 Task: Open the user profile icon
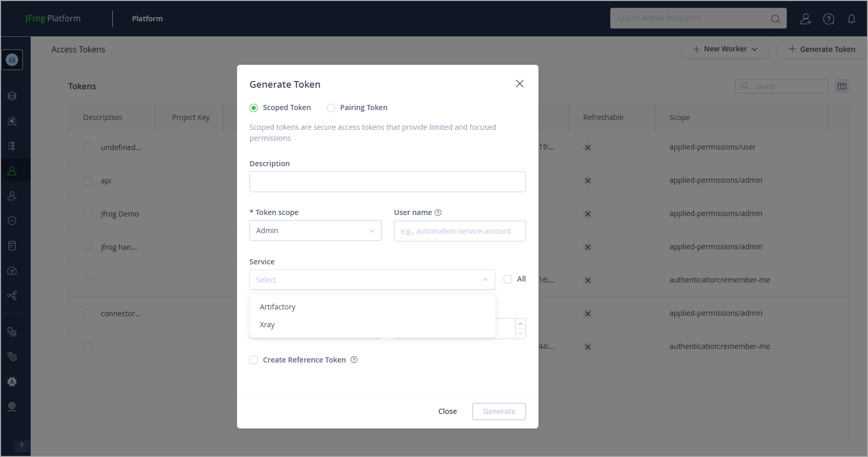pos(806,19)
